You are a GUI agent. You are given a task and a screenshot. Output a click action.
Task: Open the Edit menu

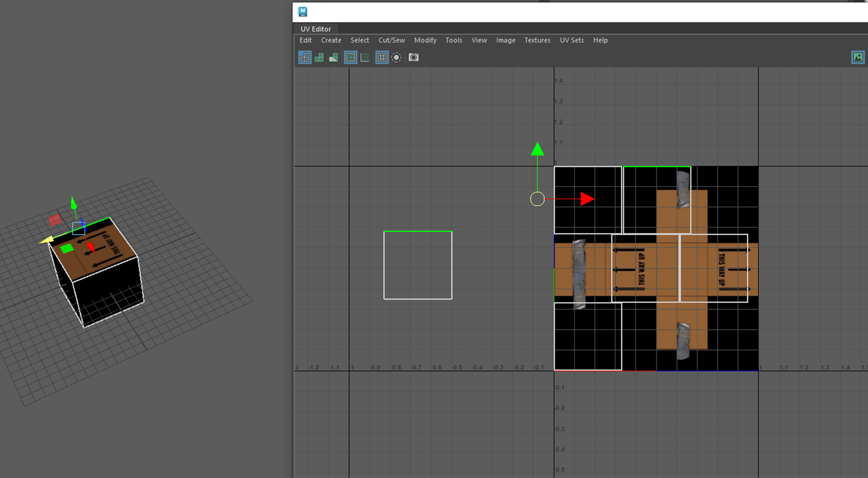point(305,40)
